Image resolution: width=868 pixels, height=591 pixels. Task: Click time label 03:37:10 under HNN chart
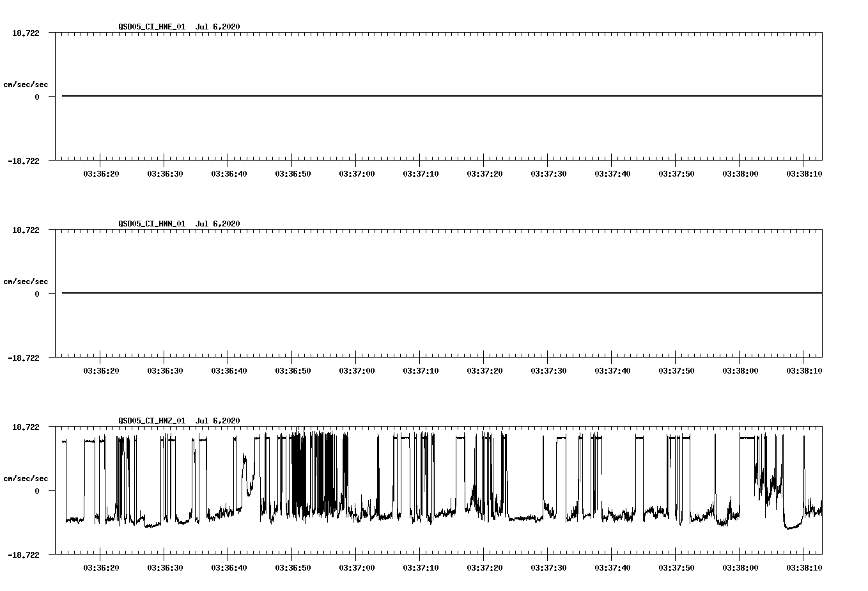[421, 371]
